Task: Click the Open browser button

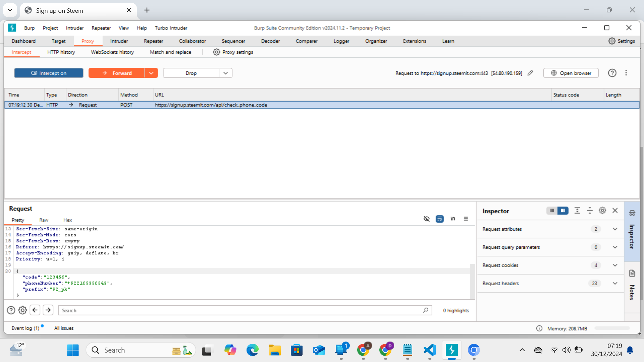Action: 571,73
